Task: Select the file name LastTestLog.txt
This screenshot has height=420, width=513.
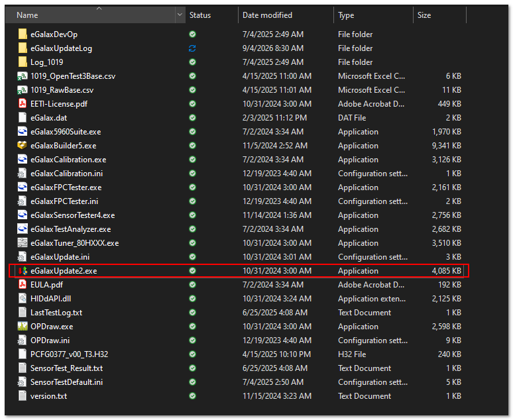Action: coord(56,313)
